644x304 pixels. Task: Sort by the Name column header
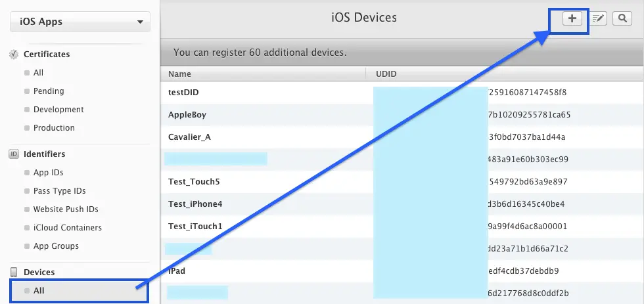click(263, 74)
